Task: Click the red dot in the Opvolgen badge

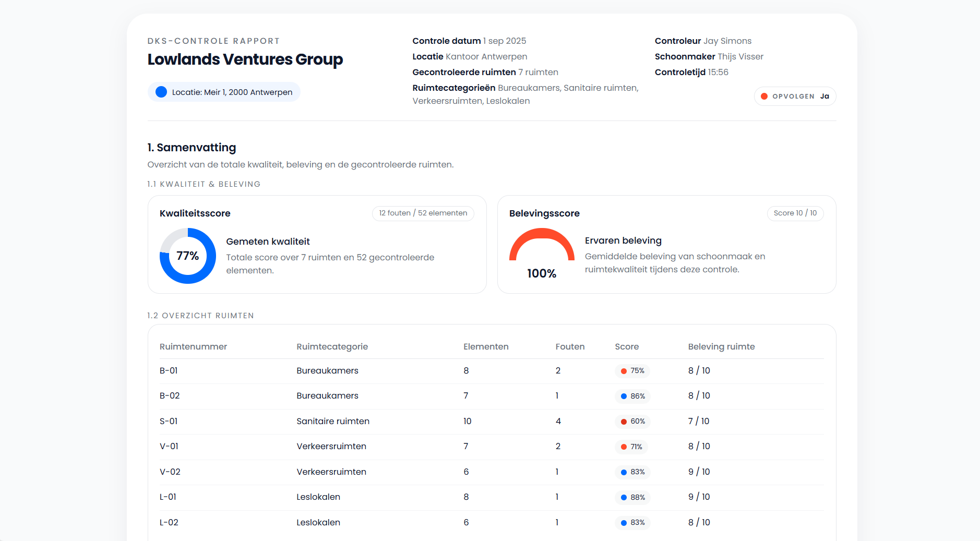Action: pos(764,96)
